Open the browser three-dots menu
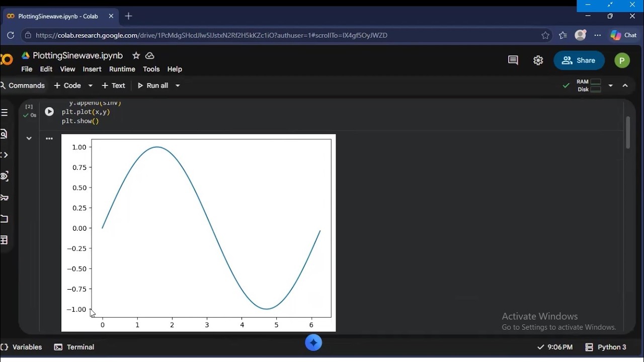This screenshot has width=644, height=362. pos(598,35)
